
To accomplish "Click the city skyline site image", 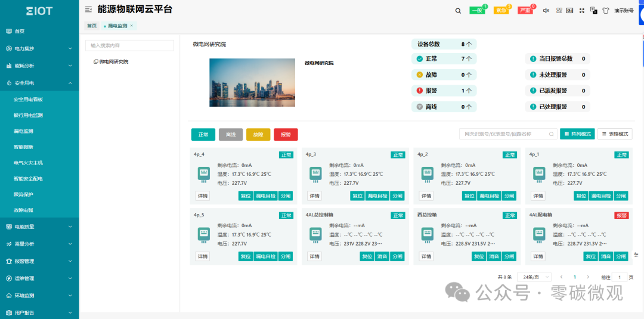I will point(252,82).
